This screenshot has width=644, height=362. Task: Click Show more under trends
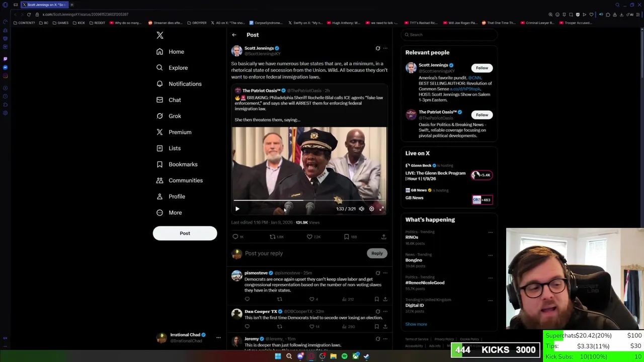416,324
